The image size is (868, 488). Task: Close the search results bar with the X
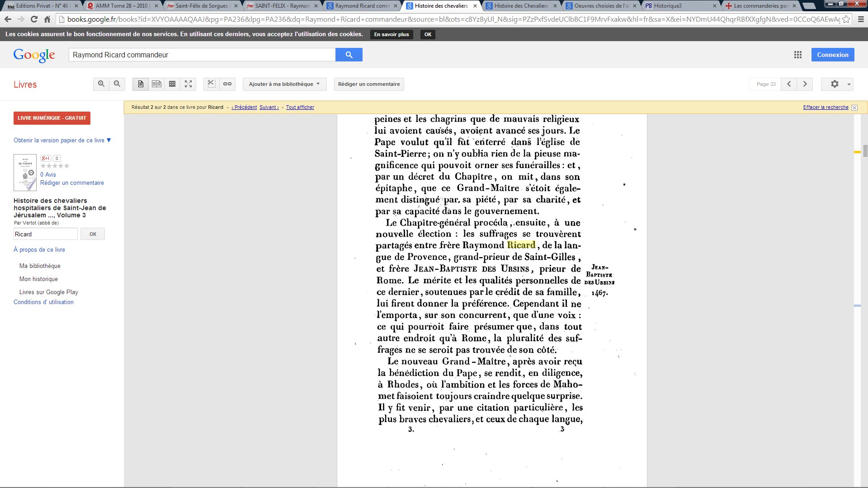click(x=854, y=108)
